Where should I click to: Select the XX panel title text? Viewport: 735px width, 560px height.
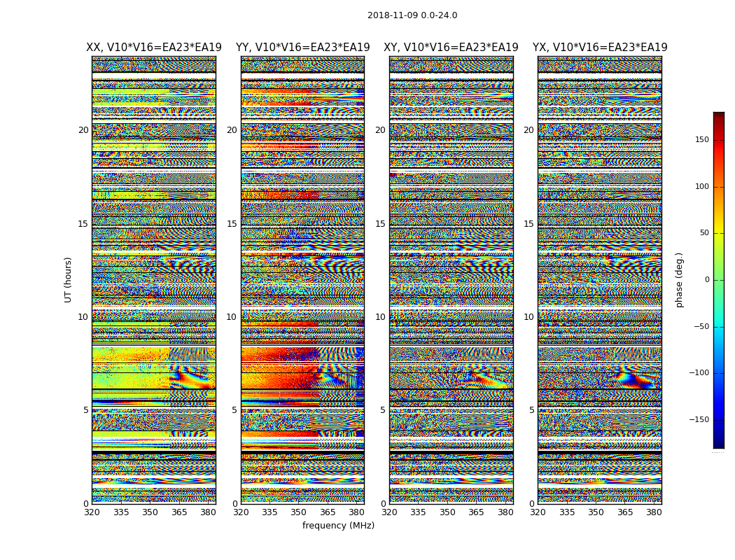click(x=153, y=48)
